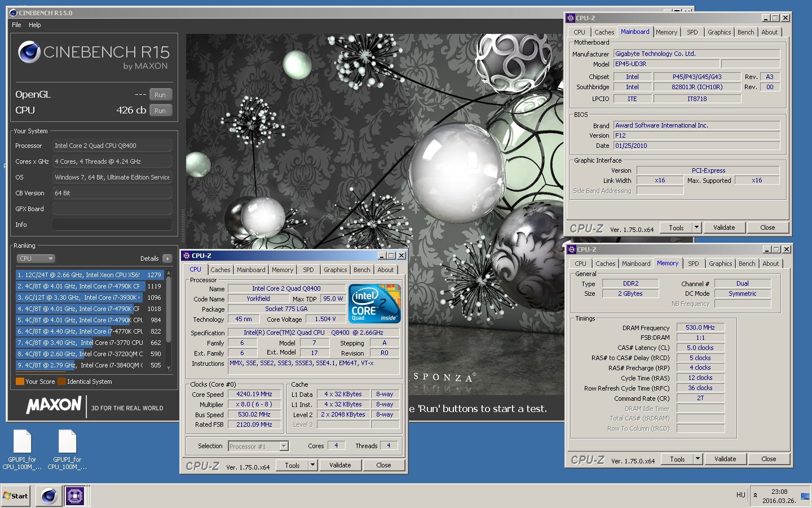Show hidden system tray icons arrow
This screenshot has height=508, width=812.
pos(756,496)
